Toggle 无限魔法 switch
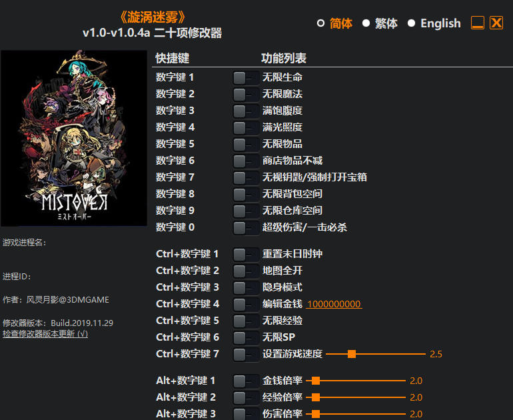 246,95
